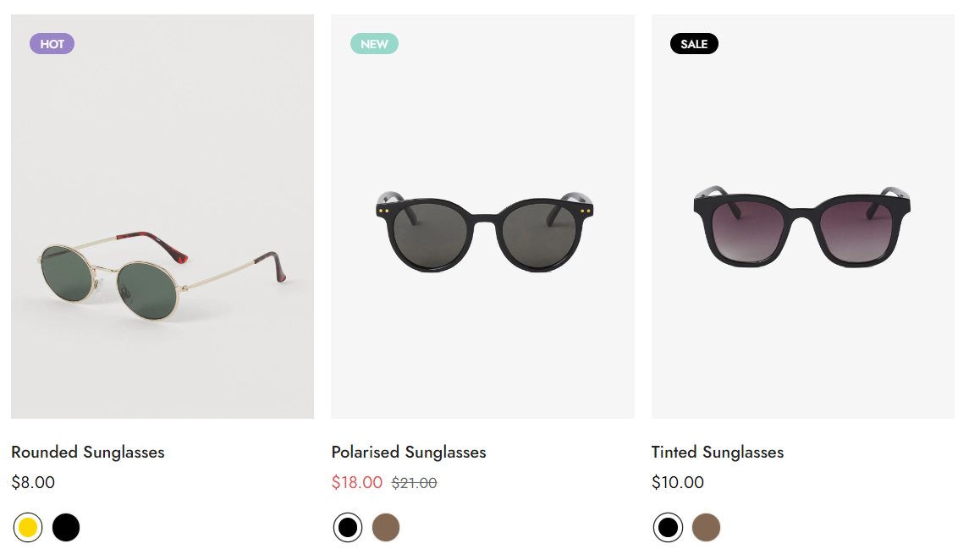The image size is (969, 560).
Task: Click the $8.00 price of Rounded Sunglasses
Action: (33, 482)
